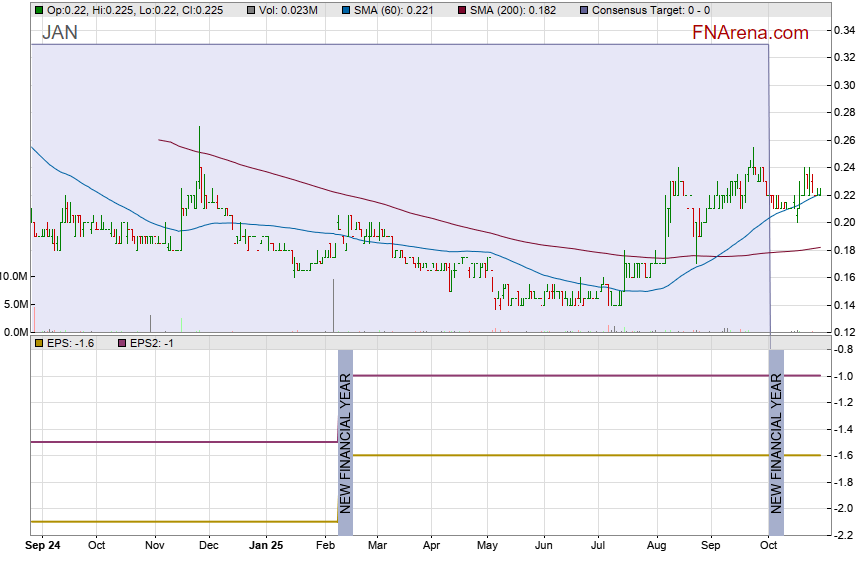Click the green OHLC price legend swatch
Viewport: 859px width, 566px height.
point(38,10)
